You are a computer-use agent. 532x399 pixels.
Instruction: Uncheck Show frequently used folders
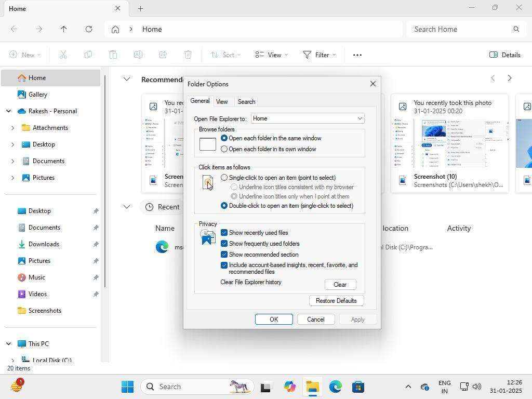(224, 244)
